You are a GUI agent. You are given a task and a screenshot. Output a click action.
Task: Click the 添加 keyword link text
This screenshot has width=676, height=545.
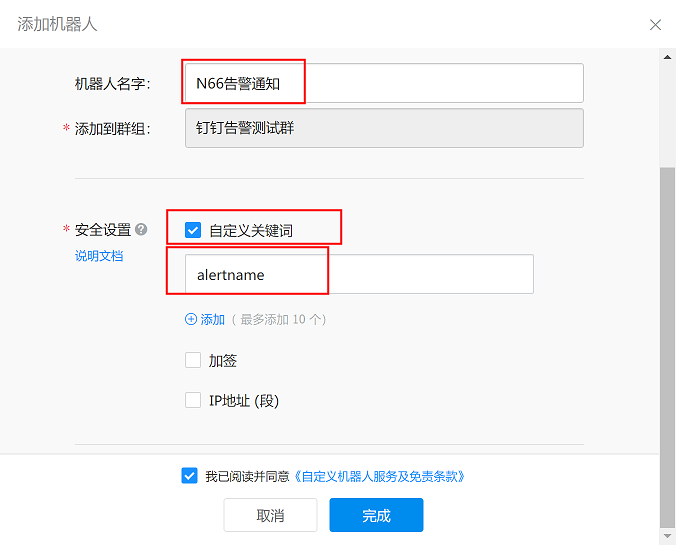[x=213, y=319]
